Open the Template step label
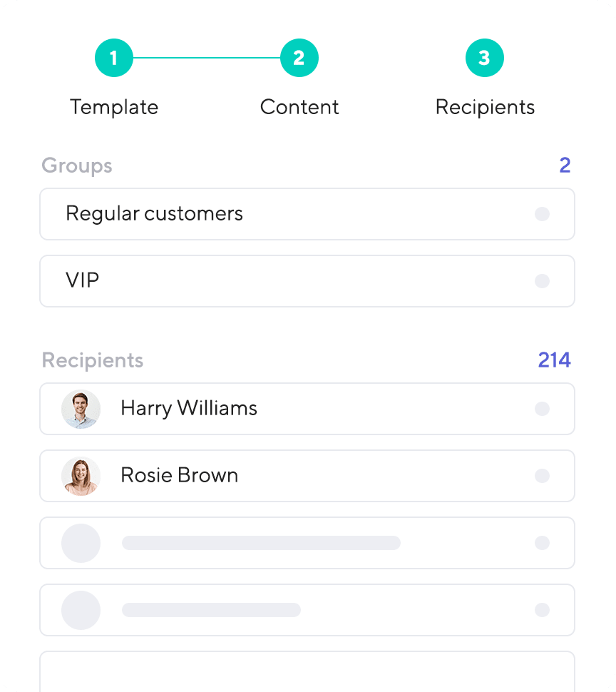Image resolution: width=616 pixels, height=692 pixels. coord(114,107)
